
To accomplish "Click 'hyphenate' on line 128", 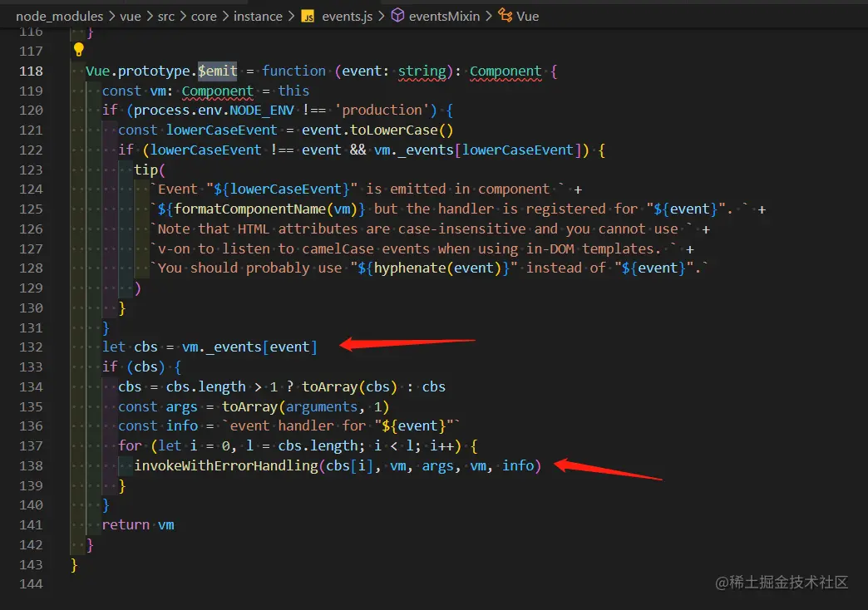I will pos(410,268).
